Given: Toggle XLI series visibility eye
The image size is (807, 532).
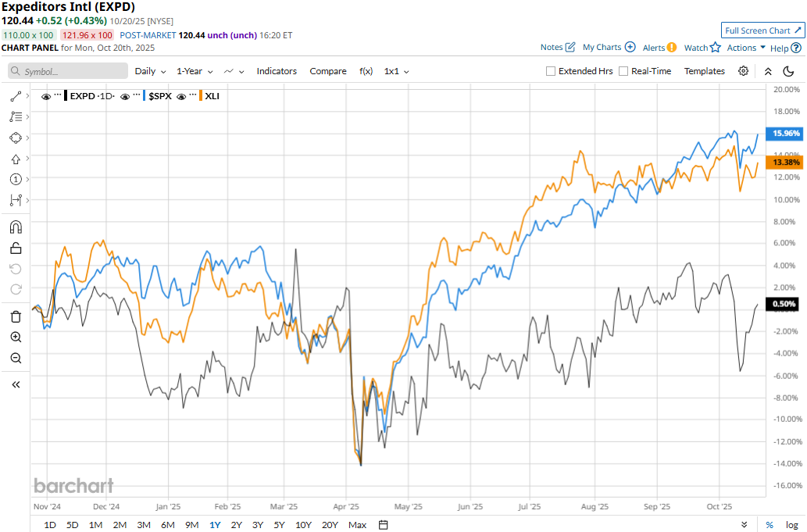Looking at the screenshot, I should [181, 96].
